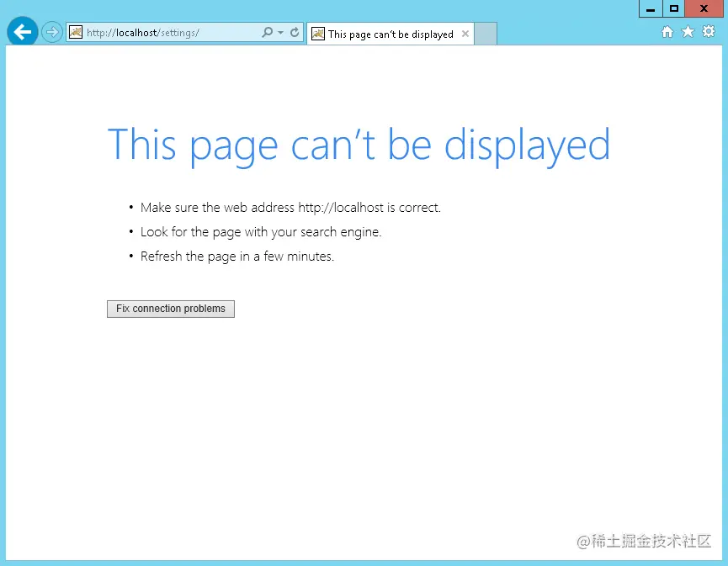This screenshot has width=728, height=566.
Task: Click the forward navigation arrow
Action: (x=51, y=32)
